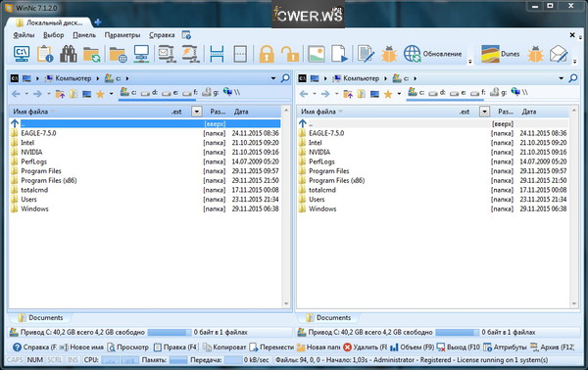Screen dimensions: 588x370
Task: Add a new tab with plus icon
Action: point(98,23)
